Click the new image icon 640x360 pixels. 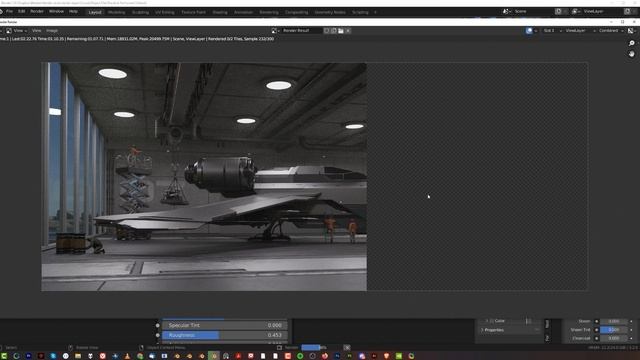(333, 31)
